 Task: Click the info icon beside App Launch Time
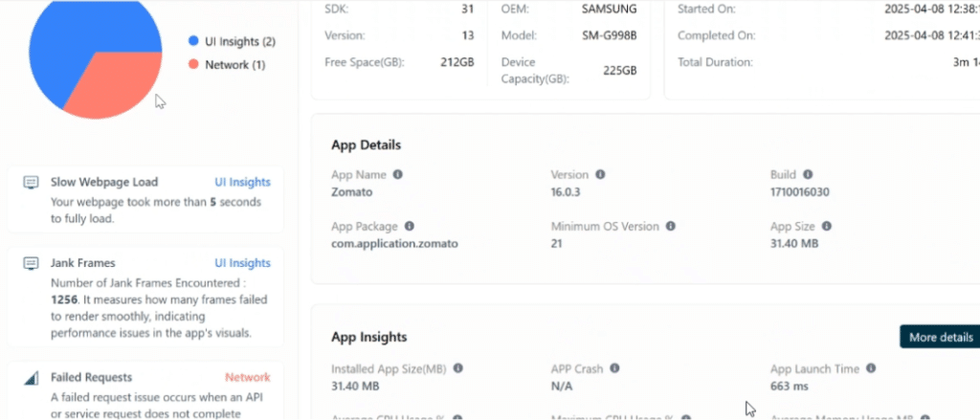click(x=871, y=368)
